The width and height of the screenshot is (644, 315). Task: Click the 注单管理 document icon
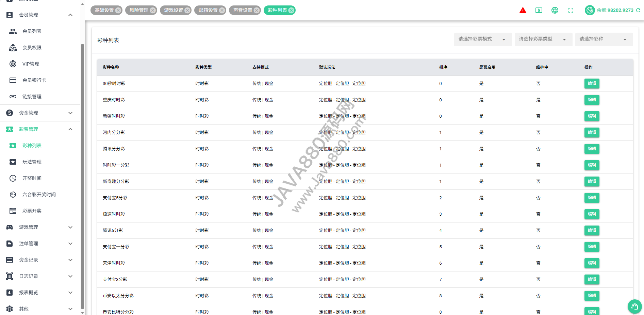(x=10, y=244)
